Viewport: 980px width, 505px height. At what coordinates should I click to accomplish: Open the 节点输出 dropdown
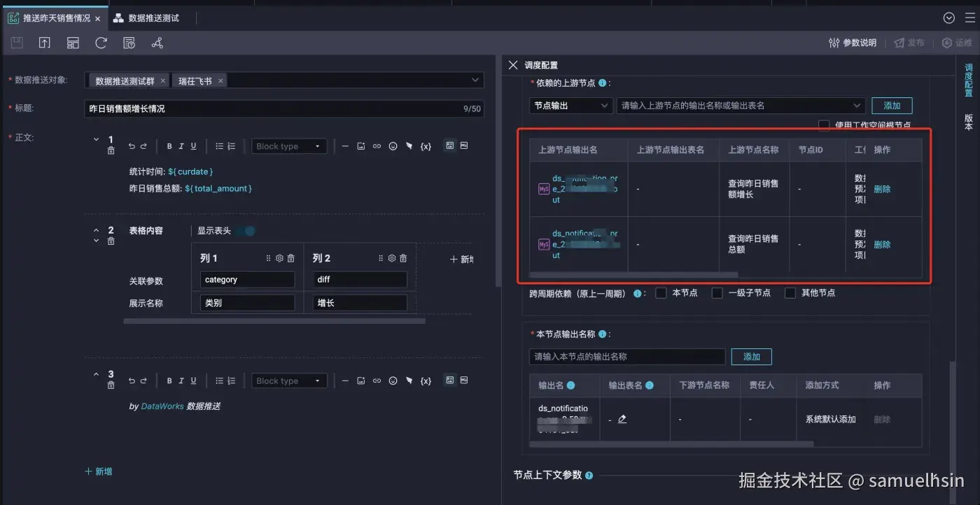point(571,106)
